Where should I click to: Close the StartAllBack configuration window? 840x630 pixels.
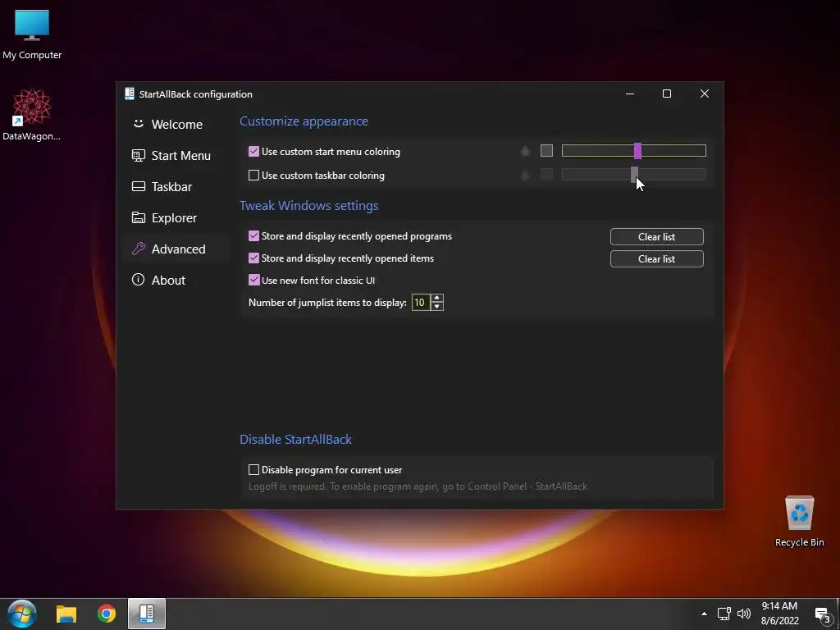pyautogui.click(x=705, y=94)
